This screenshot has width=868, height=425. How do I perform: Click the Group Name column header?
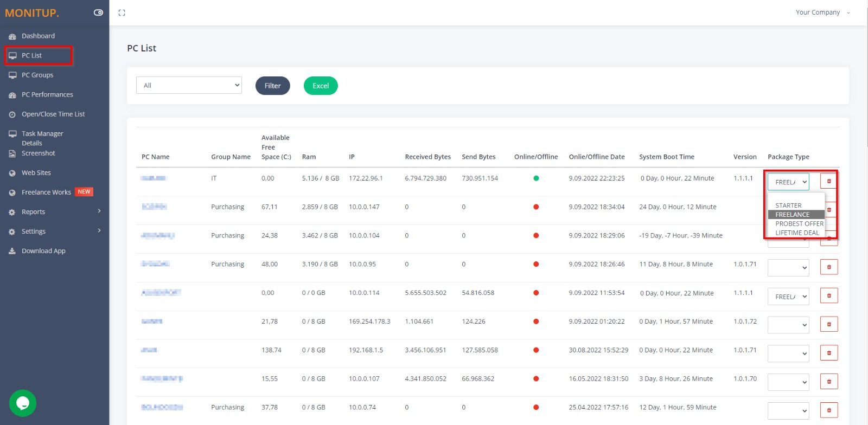[x=231, y=157]
